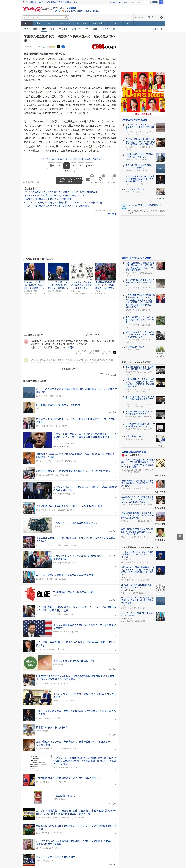Click the ログイン link
The height and width of the screenshot is (868, 186).
(x=57, y=11)
